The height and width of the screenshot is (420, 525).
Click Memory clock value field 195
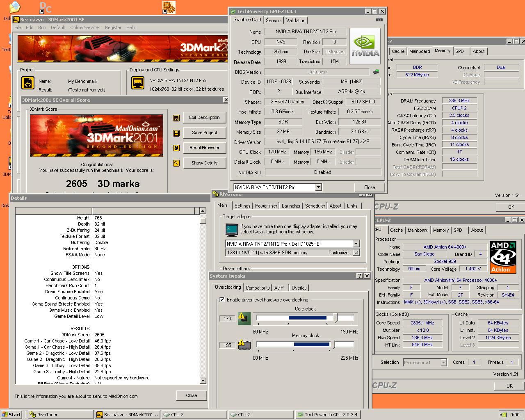pyautogui.click(x=228, y=345)
